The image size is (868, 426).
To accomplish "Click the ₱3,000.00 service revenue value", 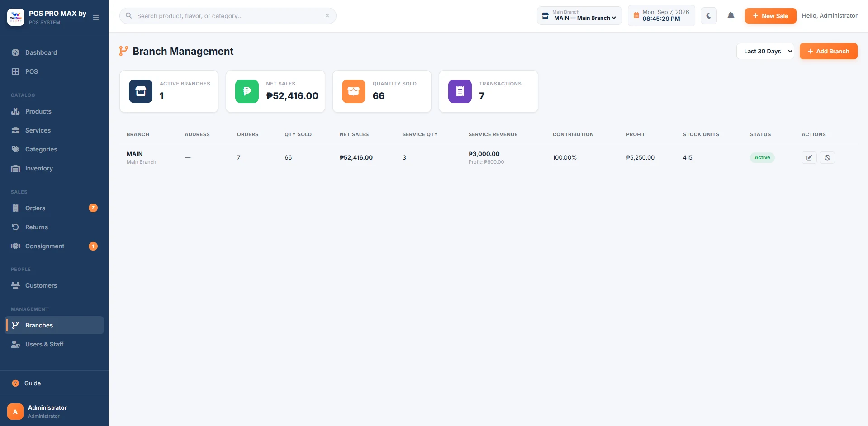I will pyautogui.click(x=484, y=154).
